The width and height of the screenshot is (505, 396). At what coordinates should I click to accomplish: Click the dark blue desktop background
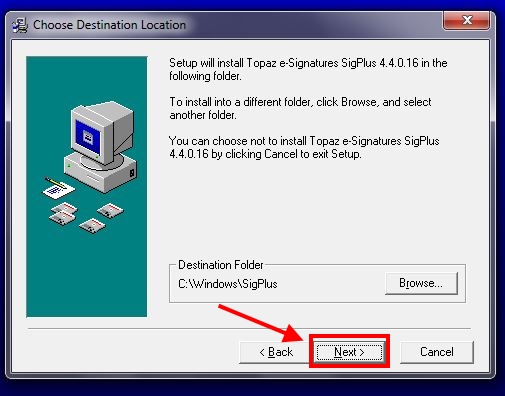[252, 388]
